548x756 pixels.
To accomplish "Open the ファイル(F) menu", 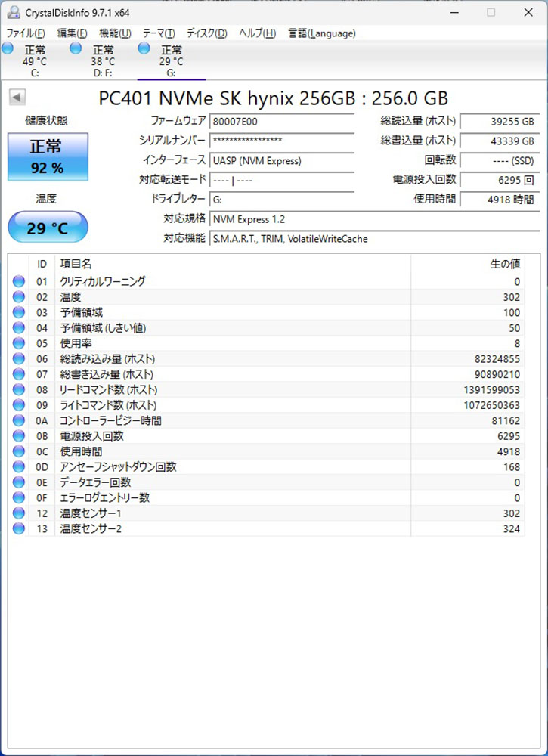I will coord(25,33).
